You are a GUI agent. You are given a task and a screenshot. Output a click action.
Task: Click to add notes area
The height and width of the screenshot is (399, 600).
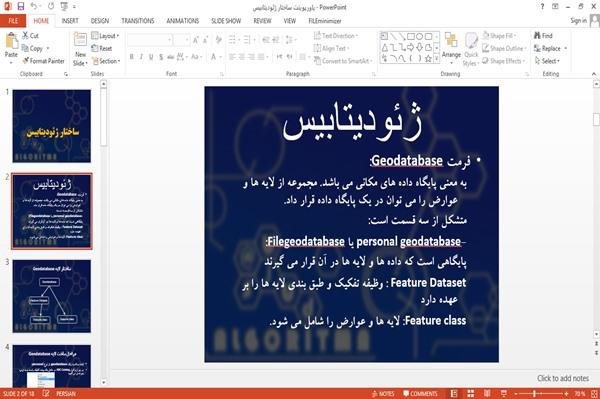click(x=563, y=378)
